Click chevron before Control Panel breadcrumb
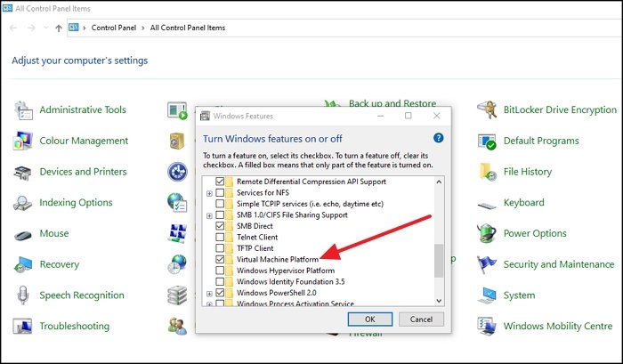This screenshot has height=364, width=623. 85,28
